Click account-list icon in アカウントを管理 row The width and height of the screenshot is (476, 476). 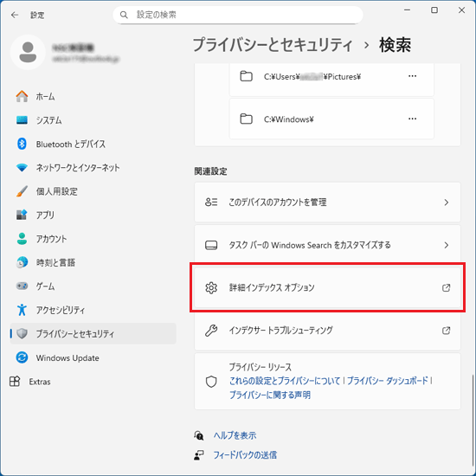211,203
